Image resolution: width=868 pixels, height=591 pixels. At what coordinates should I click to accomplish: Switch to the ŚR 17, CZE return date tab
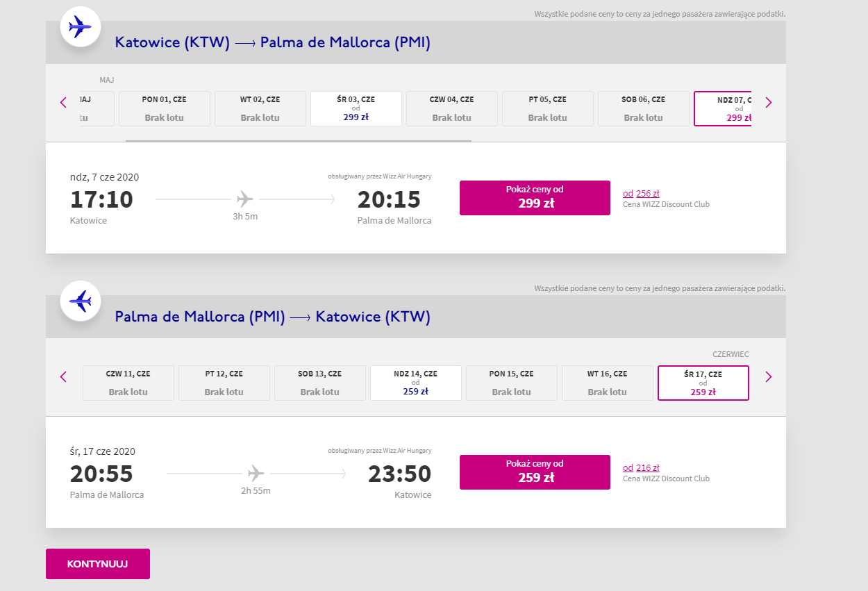coord(703,383)
